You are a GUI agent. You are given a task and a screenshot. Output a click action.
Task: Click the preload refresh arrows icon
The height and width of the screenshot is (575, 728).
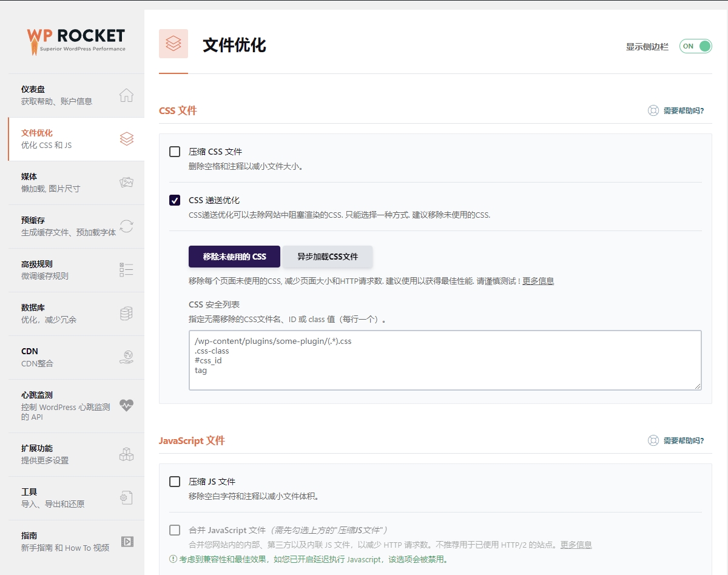click(x=126, y=226)
